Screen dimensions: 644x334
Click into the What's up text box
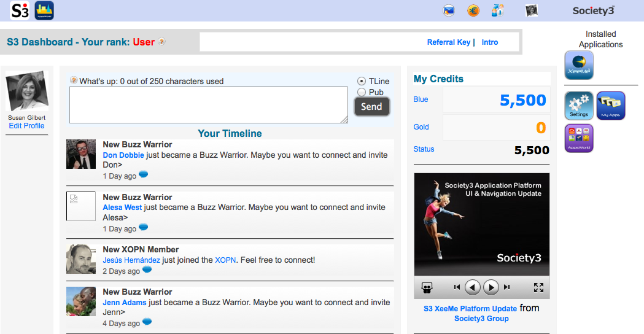point(209,105)
